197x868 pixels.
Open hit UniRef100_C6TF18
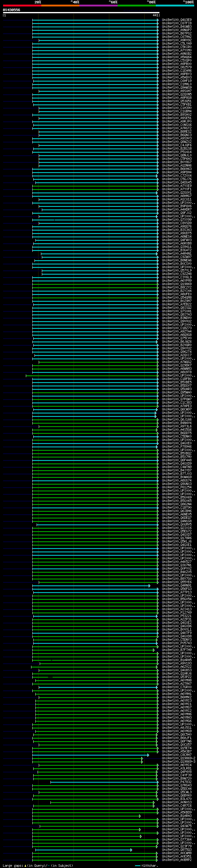[x=177, y=23]
